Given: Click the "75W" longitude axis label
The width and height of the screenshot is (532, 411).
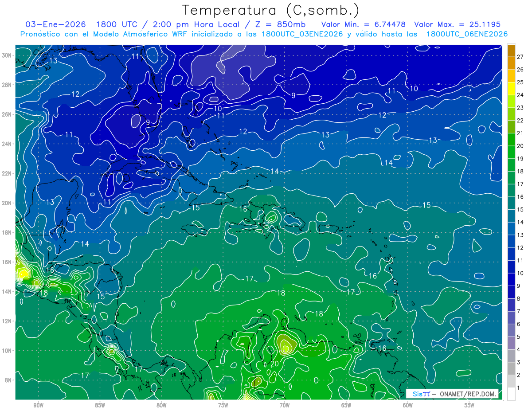Looking at the screenshot, I should (223, 405).
